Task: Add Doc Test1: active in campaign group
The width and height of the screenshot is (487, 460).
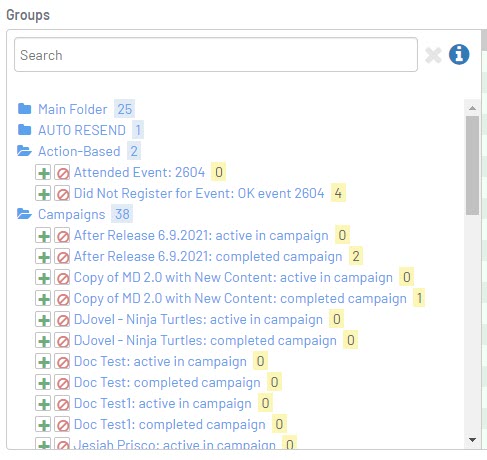Action: point(43,404)
